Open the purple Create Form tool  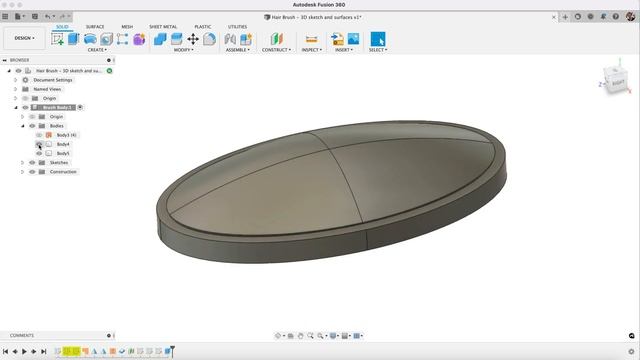click(139, 39)
